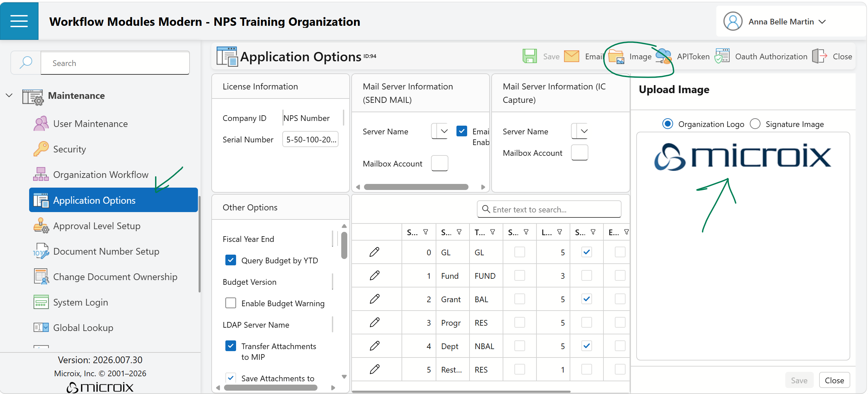The height and width of the screenshot is (394, 868).
Task: Select Application Options menu item
Action: (114, 200)
